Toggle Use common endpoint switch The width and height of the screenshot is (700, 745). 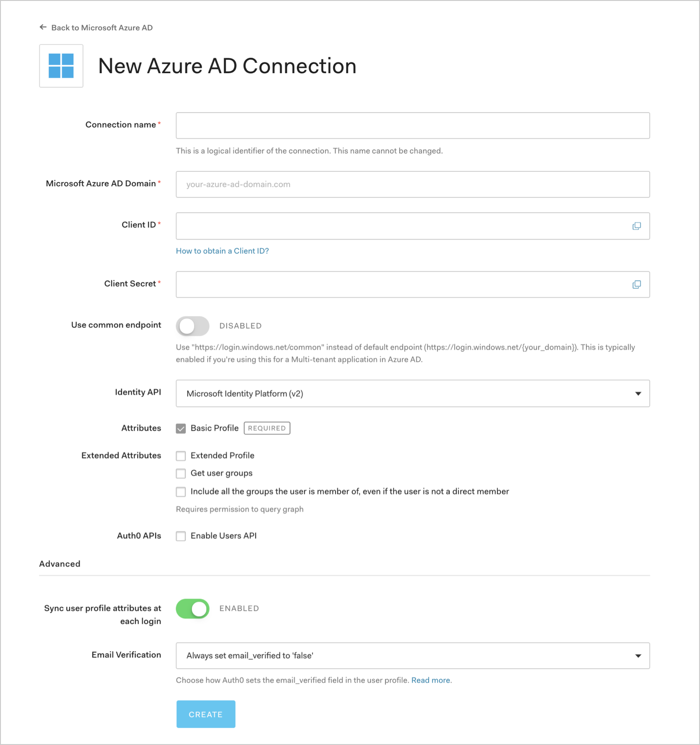[193, 326]
